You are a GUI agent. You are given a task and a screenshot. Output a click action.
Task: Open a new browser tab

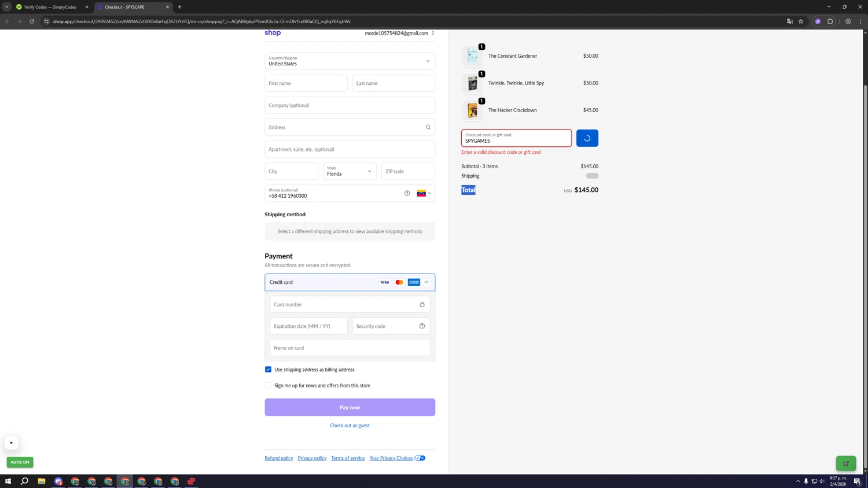[x=179, y=7]
